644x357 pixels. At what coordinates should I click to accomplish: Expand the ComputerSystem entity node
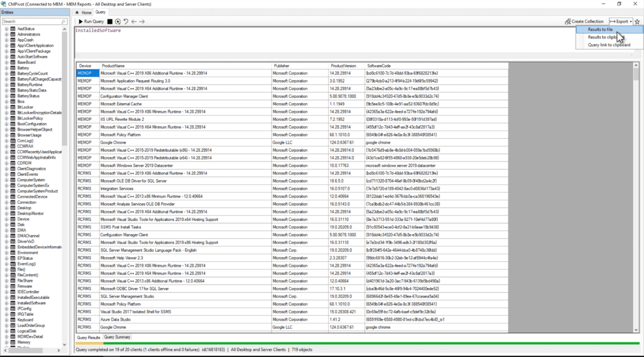[x=7, y=180]
